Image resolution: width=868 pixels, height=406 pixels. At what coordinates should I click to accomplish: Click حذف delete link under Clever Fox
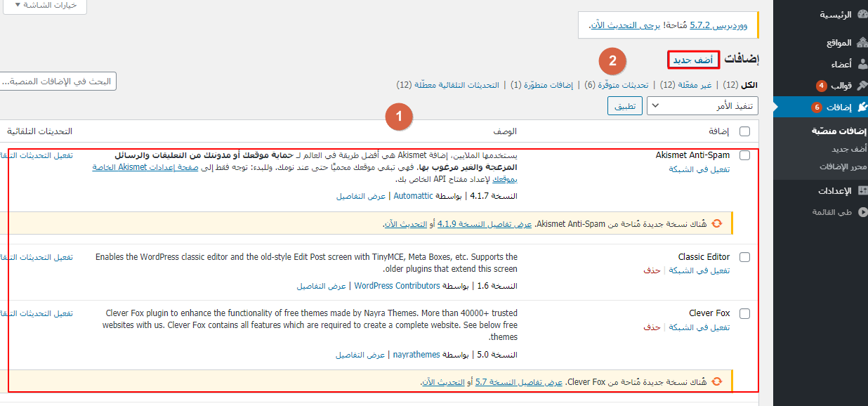pyautogui.click(x=652, y=327)
